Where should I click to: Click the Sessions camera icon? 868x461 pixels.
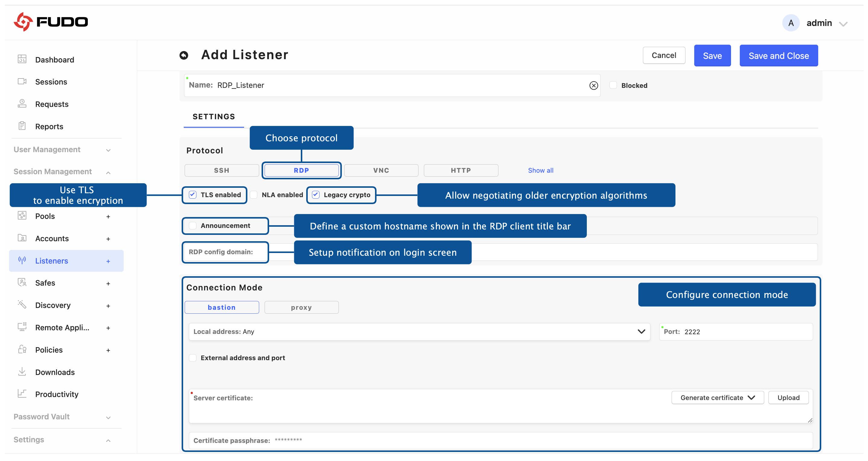[x=22, y=81]
